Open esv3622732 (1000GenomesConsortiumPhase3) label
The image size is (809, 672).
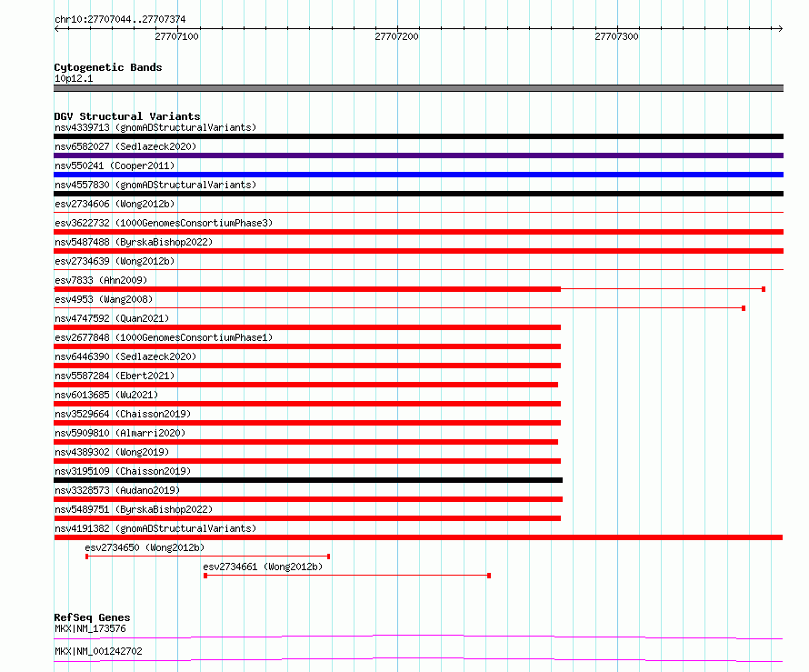coord(164,223)
